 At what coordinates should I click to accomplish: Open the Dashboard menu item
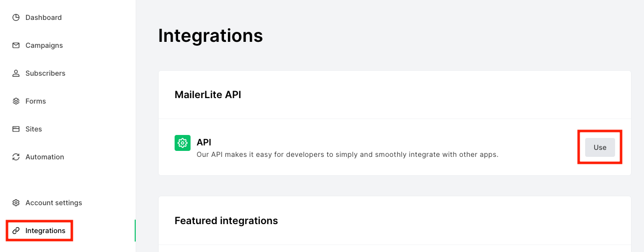coord(43,17)
